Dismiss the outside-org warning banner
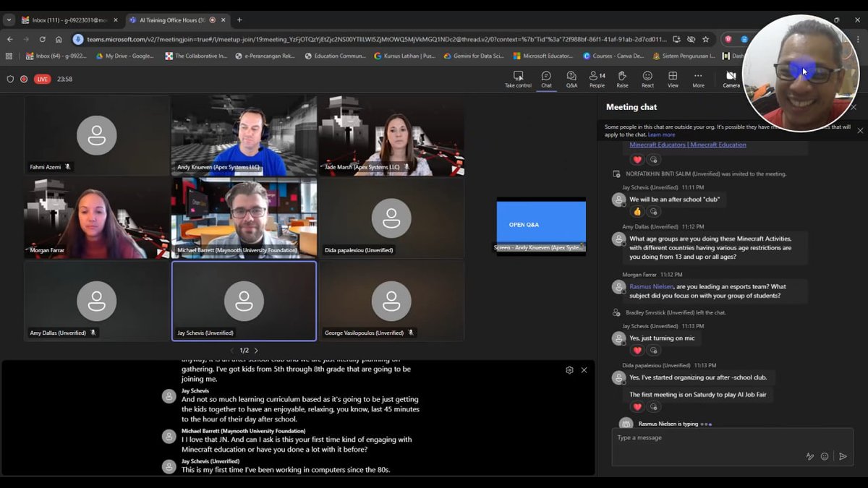Image resolution: width=868 pixels, height=488 pixels. point(860,130)
